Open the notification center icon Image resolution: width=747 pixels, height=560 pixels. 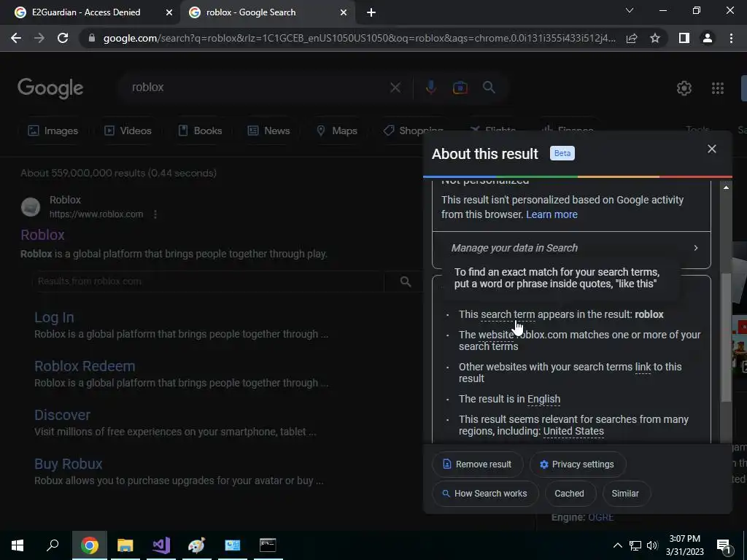724,546
